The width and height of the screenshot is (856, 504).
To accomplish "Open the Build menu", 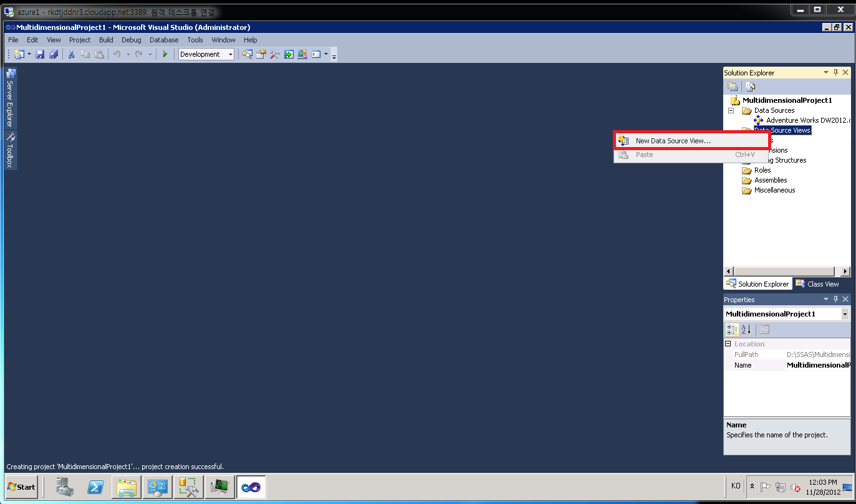I will coord(106,40).
